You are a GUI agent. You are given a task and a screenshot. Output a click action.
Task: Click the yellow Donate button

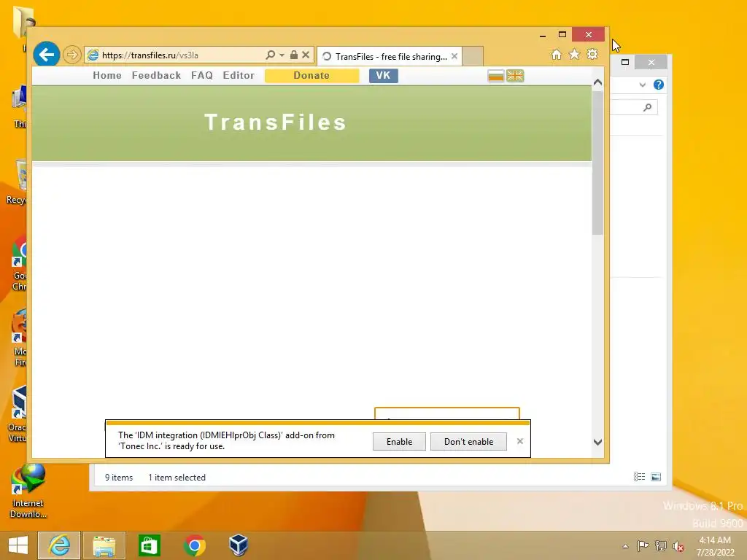[311, 76]
